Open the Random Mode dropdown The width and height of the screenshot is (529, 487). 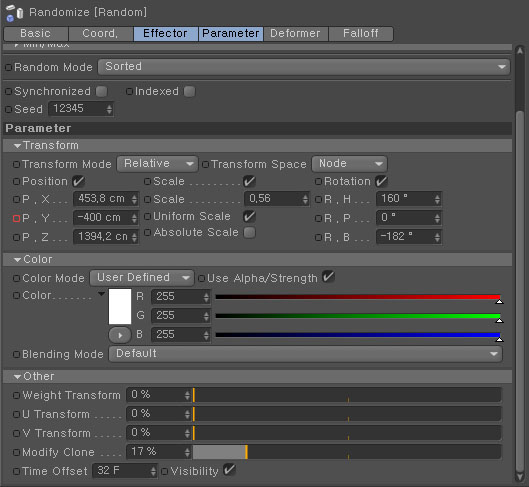[304, 67]
